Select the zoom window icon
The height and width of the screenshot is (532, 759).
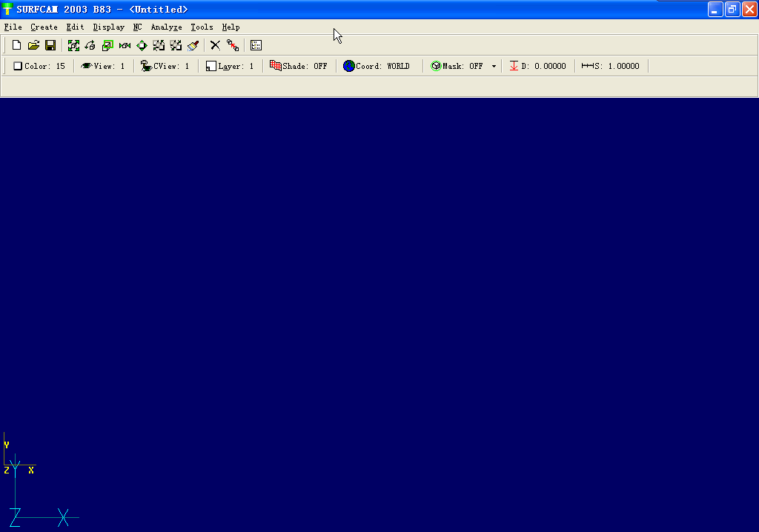[x=107, y=45]
